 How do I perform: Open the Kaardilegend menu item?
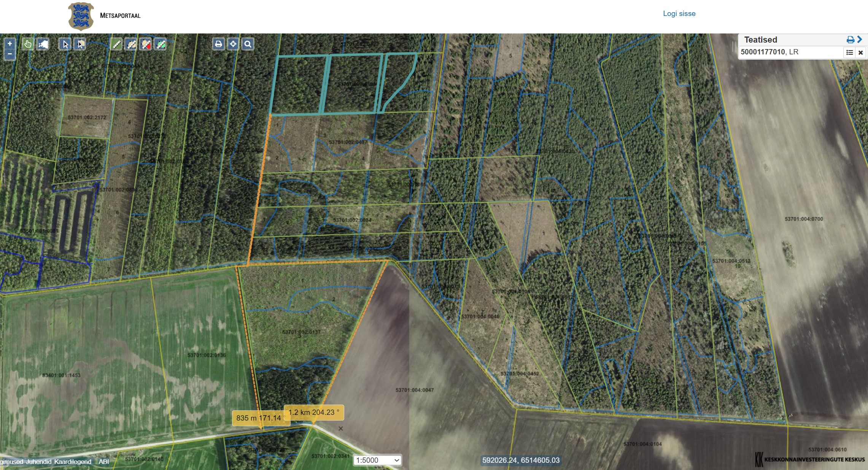point(73,462)
